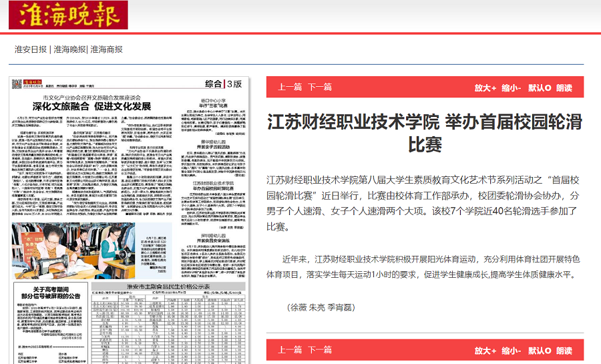601x364 pixels.
Task: Click the 综合 3版 page label
Action: coord(224,84)
